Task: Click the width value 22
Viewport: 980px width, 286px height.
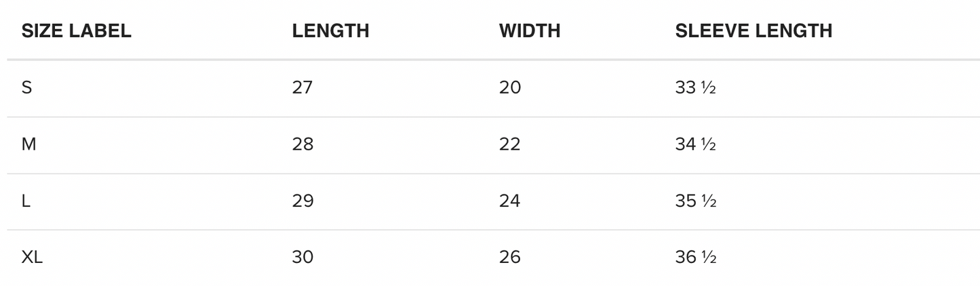Action: pyautogui.click(x=510, y=144)
